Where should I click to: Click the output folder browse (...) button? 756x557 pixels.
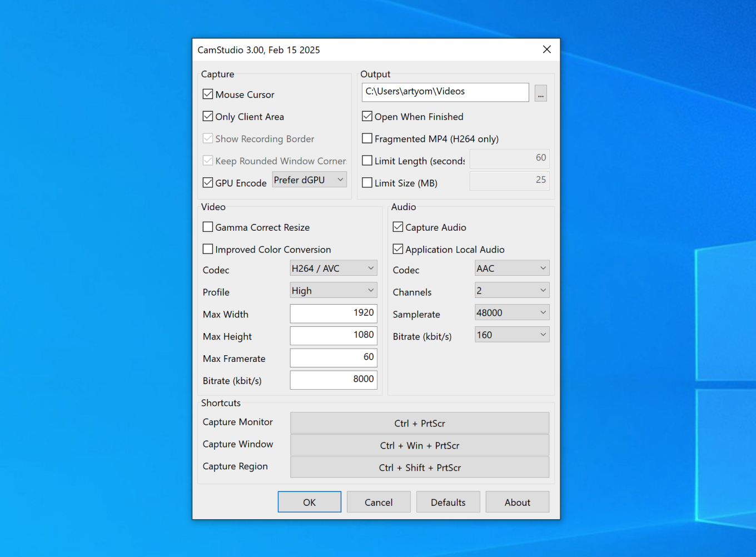coord(540,93)
